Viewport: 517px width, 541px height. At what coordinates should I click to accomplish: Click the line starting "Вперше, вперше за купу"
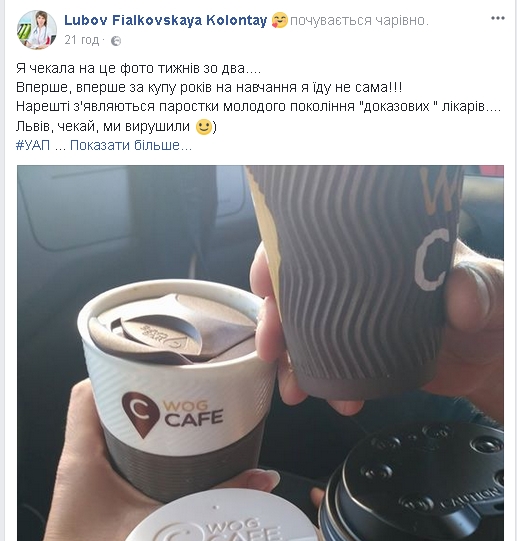(209, 87)
